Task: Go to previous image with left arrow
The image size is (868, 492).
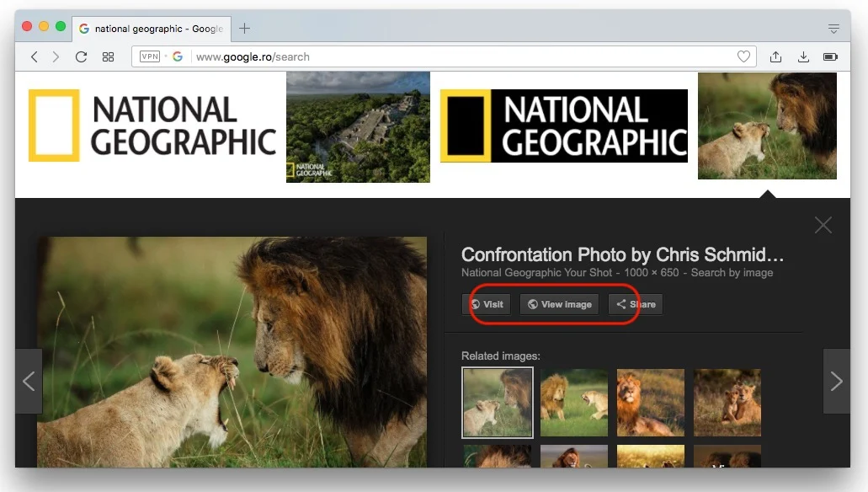Action: coord(29,382)
